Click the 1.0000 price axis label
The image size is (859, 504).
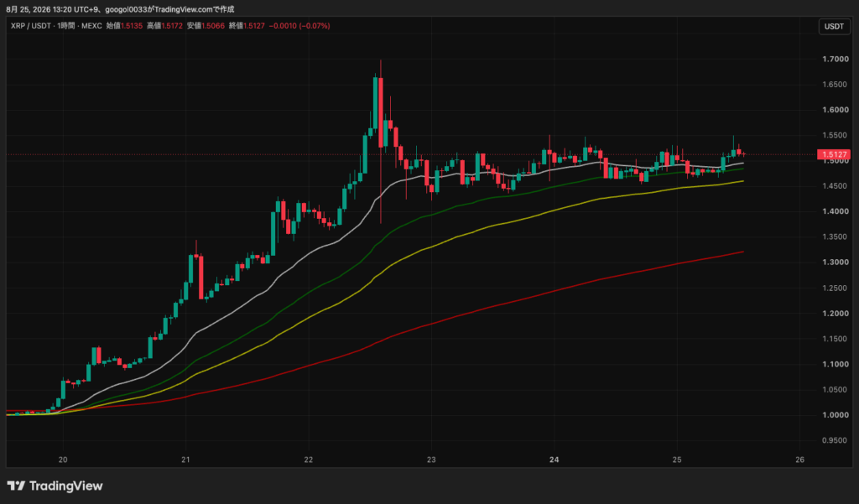836,415
